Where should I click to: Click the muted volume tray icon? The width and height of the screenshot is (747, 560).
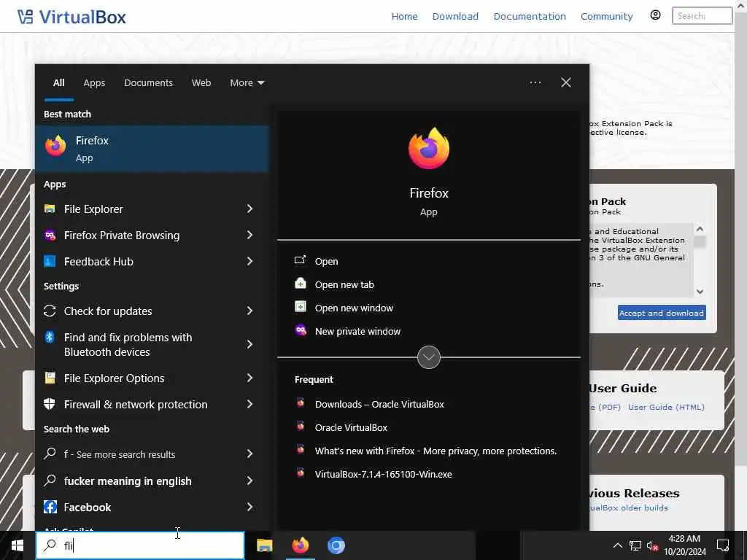click(x=651, y=545)
